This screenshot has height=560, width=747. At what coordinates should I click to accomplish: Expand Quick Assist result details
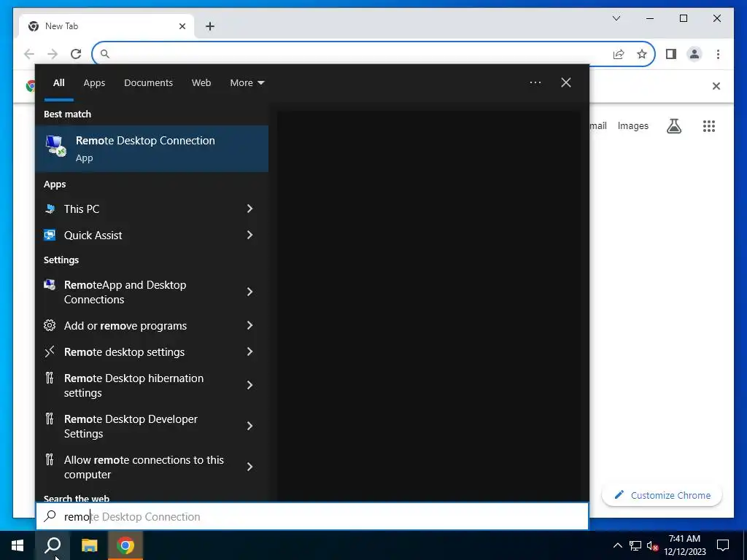[249, 235]
